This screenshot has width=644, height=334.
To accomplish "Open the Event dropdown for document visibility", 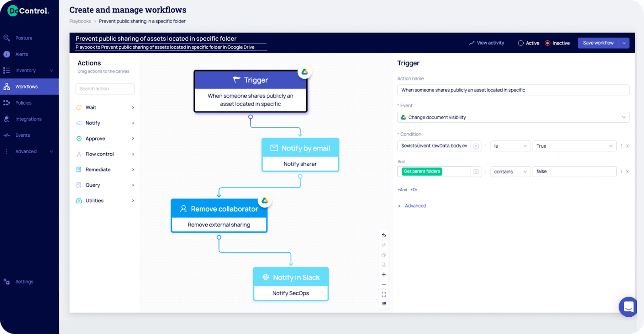I will coord(513,118).
